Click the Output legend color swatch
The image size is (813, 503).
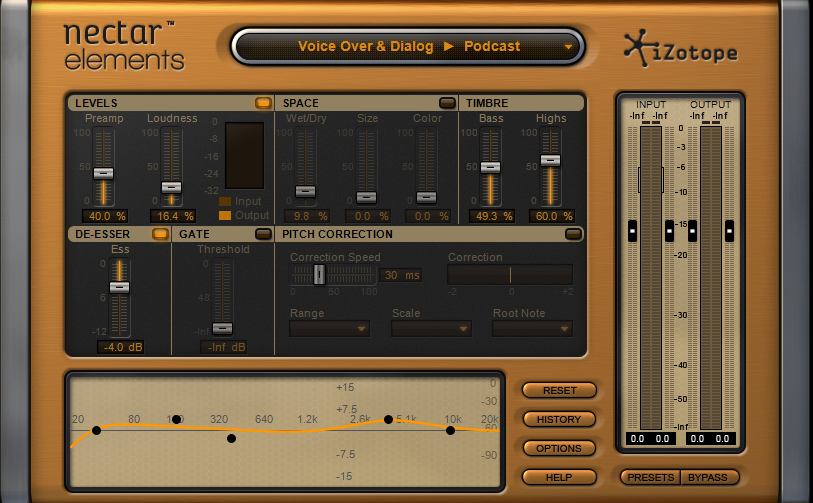225,215
